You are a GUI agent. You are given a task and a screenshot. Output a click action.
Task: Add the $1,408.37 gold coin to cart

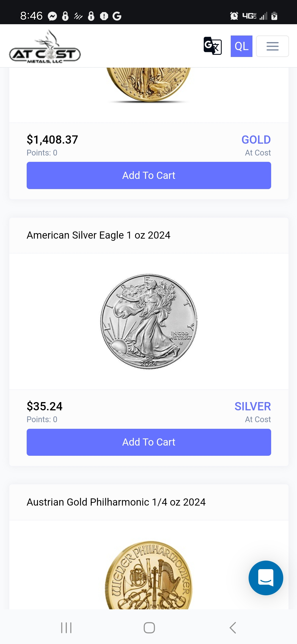(149, 175)
